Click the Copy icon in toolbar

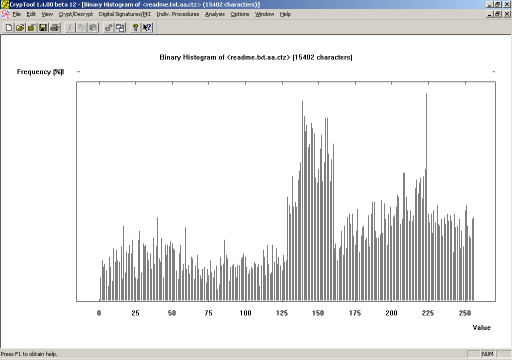pos(82,27)
